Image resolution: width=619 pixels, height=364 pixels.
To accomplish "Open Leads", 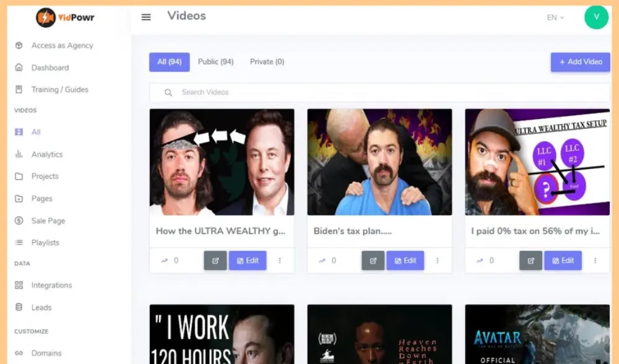I will tap(41, 308).
